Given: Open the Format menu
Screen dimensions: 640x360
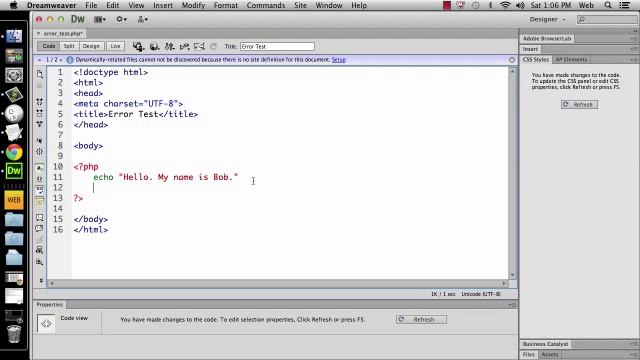Looking at the screenshot, I should [x=225, y=5].
